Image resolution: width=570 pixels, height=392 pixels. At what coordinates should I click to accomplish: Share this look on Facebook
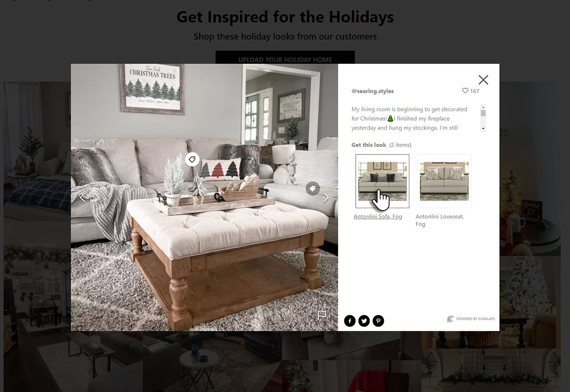pyautogui.click(x=350, y=321)
